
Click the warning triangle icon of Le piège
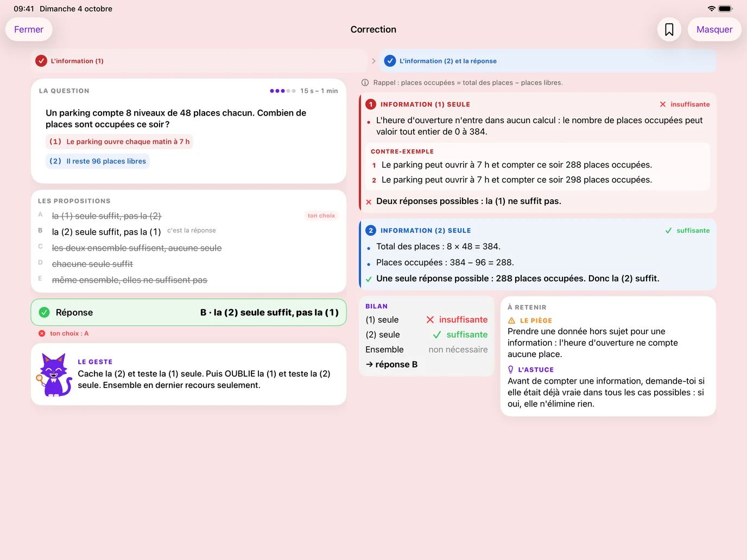[x=511, y=321]
